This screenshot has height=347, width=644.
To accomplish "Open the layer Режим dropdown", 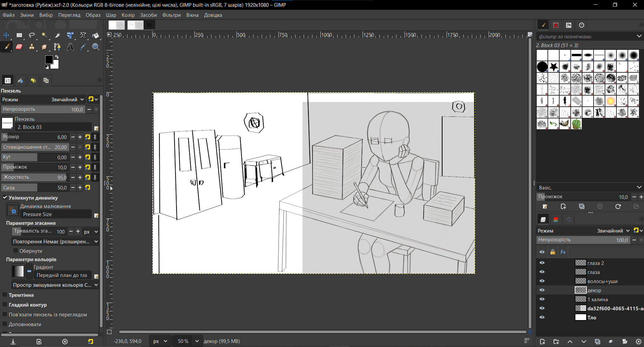I will pos(583,231).
